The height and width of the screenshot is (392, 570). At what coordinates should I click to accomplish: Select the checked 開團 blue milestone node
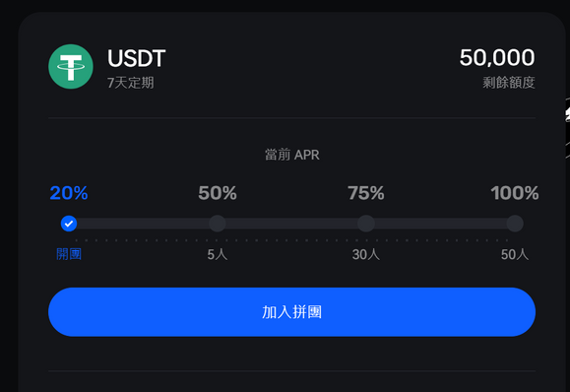point(69,224)
